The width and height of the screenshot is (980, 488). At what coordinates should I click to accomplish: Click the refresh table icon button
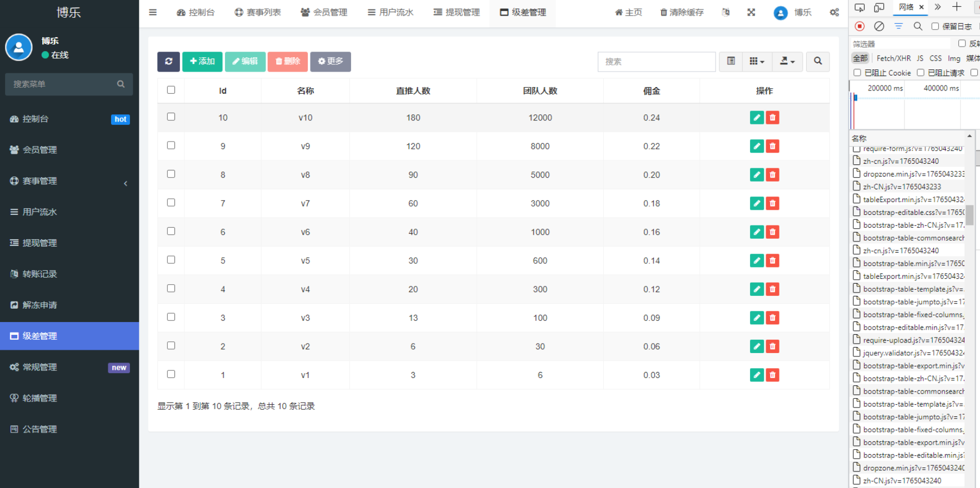[x=168, y=62]
